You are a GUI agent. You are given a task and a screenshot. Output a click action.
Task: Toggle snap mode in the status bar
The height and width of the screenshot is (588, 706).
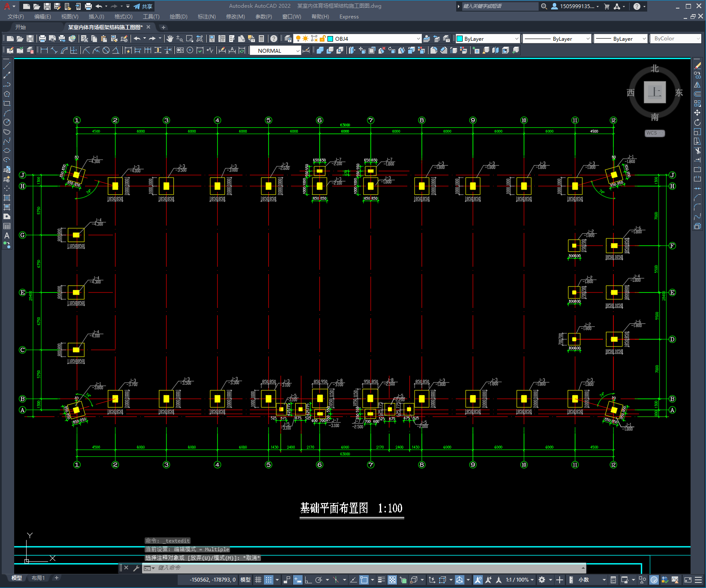click(x=269, y=580)
